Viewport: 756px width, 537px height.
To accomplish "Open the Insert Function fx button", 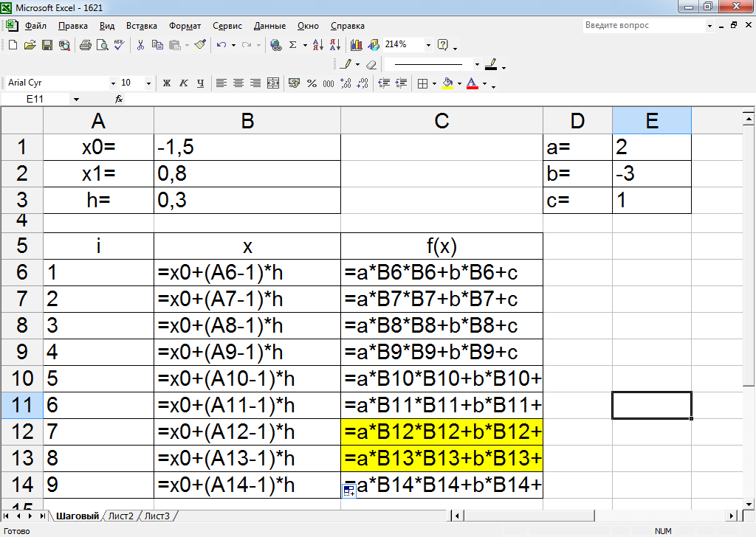I will click(x=119, y=100).
